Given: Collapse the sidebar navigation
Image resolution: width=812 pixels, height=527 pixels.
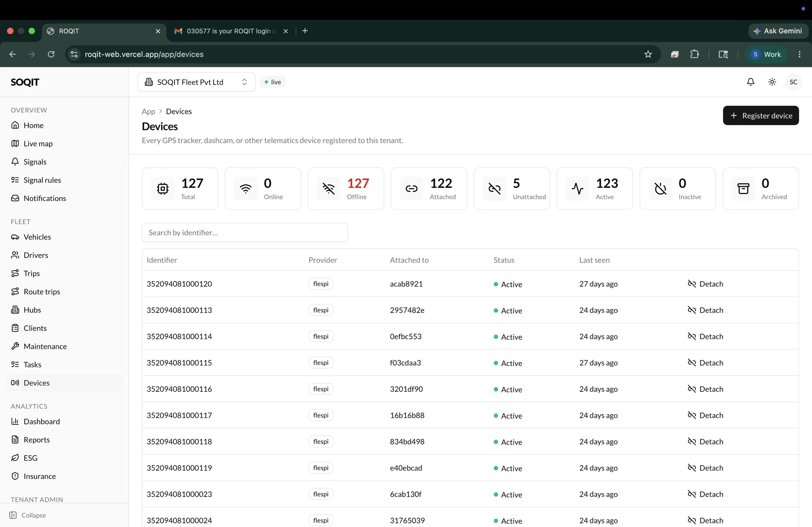Looking at the screenshot, I should click(x=28, y=515).
